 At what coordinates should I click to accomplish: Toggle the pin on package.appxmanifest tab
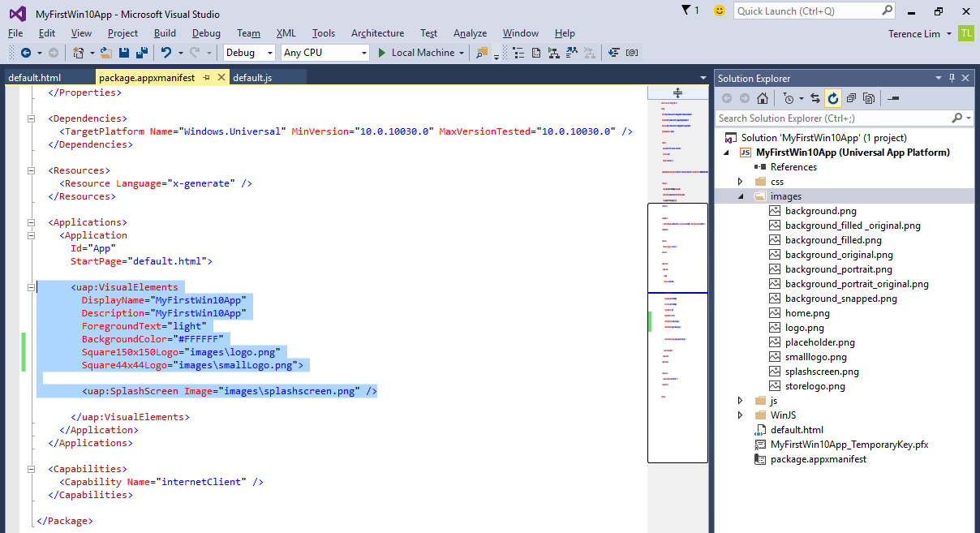tap(206, 78)
